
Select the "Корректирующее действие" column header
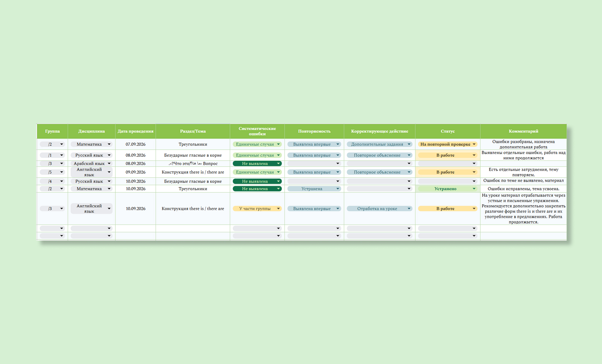[x=379, y=131]
